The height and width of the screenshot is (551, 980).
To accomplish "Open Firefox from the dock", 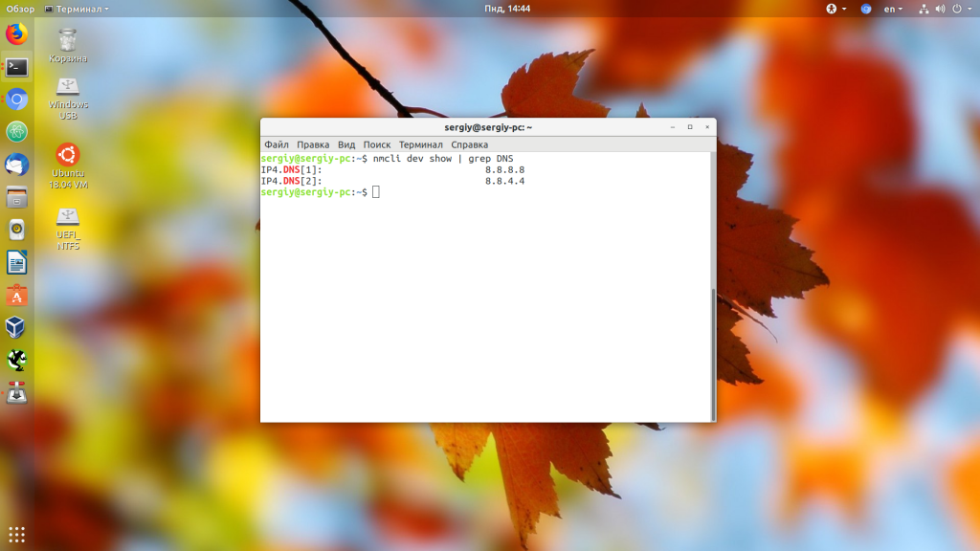I will tap(16, 34).
